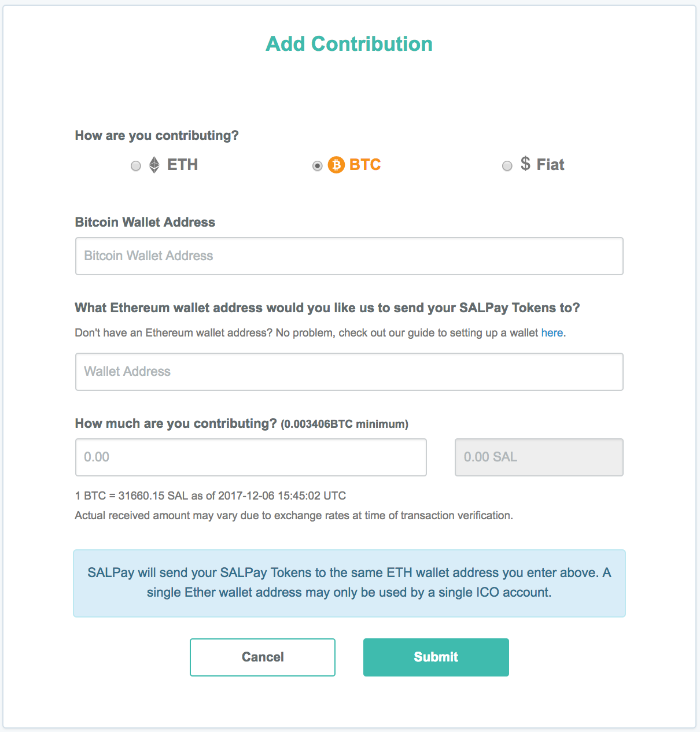Click the Ethereum diamond icon
Screen dimensions: 700x732
(154, 165)
